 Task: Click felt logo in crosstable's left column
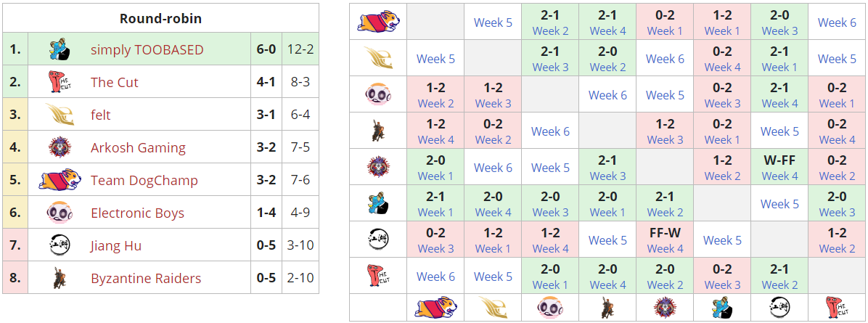click(x=378, y=58)
